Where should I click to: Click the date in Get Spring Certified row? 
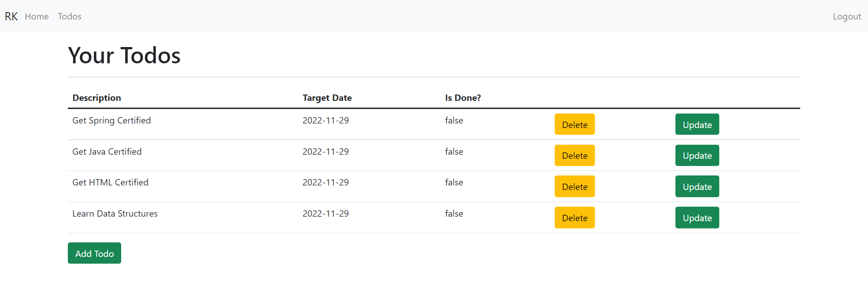325,120
